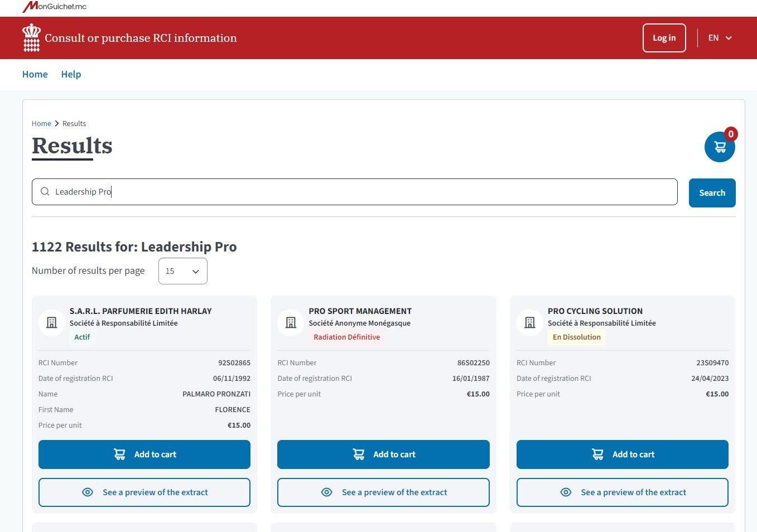Go to Home in the navigation menu
Image resolution: width=757 pixels, height=532 pixels.
(35, 74)
